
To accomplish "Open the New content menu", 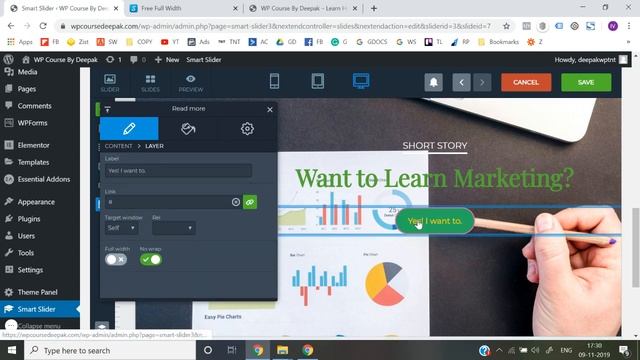I will point(167,60).
